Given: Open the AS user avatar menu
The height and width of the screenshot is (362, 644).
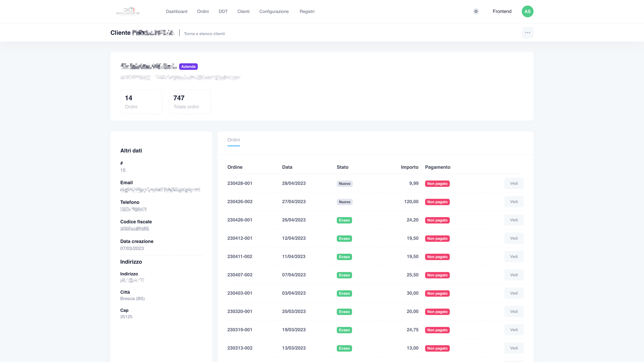Looking at the screenshot, I should pos(527,11).
